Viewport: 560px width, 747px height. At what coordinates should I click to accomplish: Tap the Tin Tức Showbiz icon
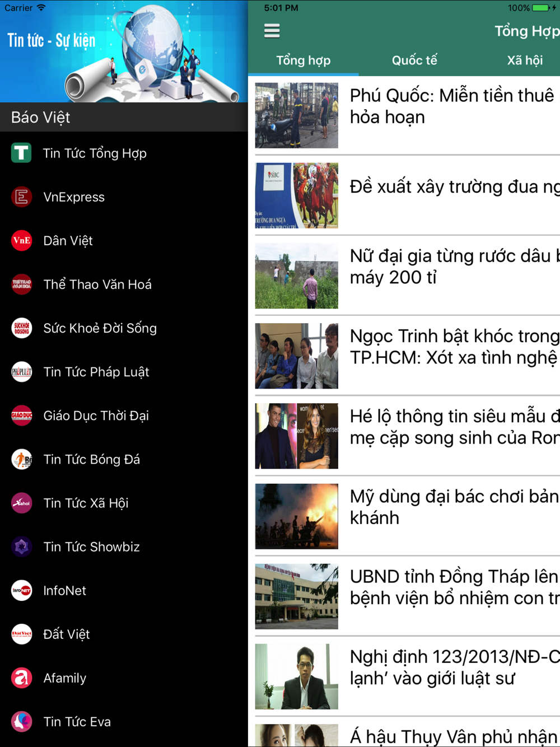21,547
